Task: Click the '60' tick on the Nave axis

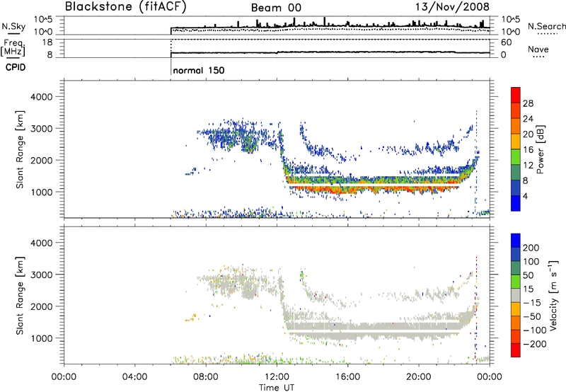Action: (506, 42)
